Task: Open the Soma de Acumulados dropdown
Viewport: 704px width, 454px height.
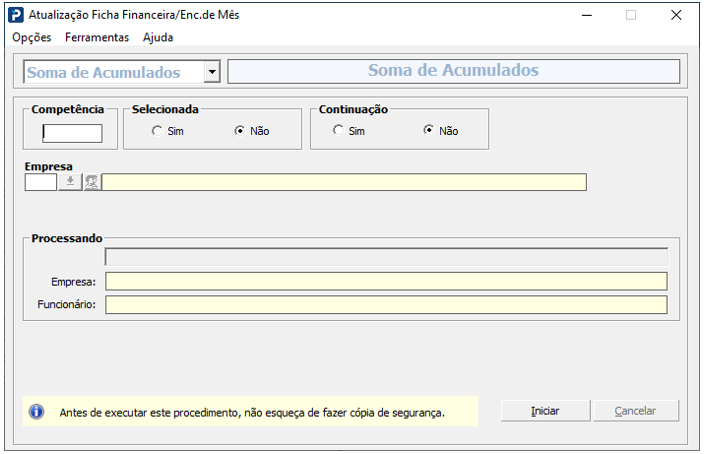Action: point(212,72)
